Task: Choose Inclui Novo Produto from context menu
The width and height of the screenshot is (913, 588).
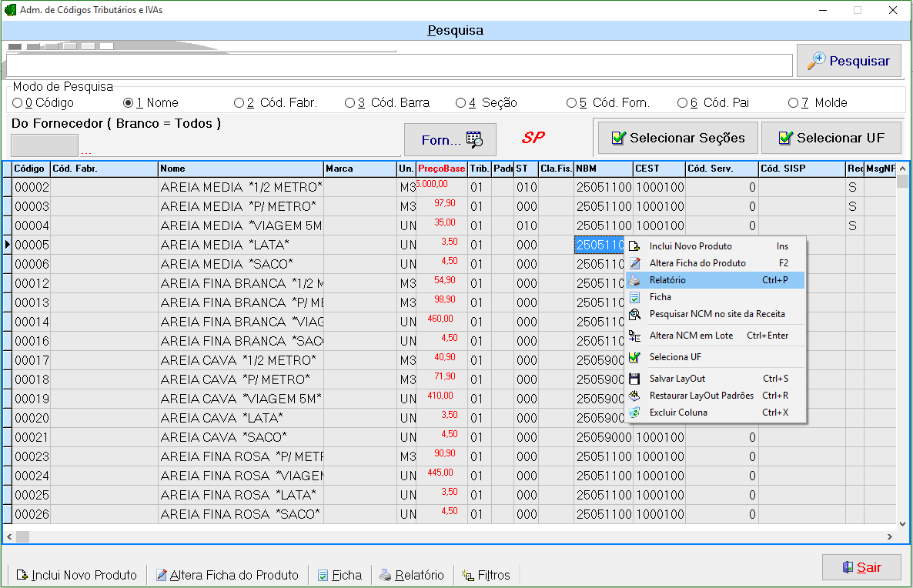Action: tap(691, 246)
